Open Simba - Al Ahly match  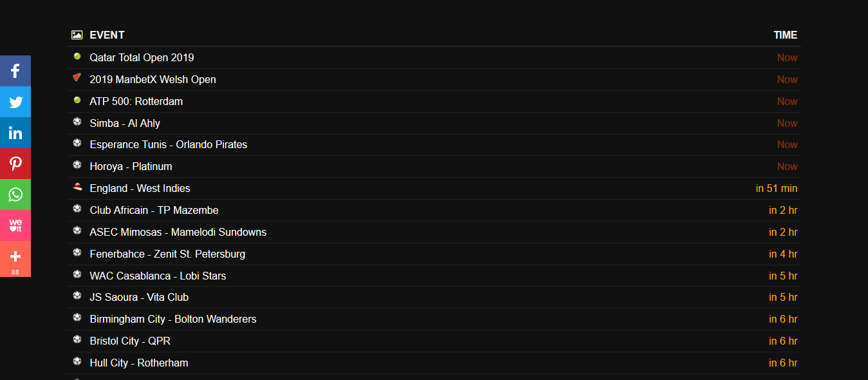(x=125, y=124)
